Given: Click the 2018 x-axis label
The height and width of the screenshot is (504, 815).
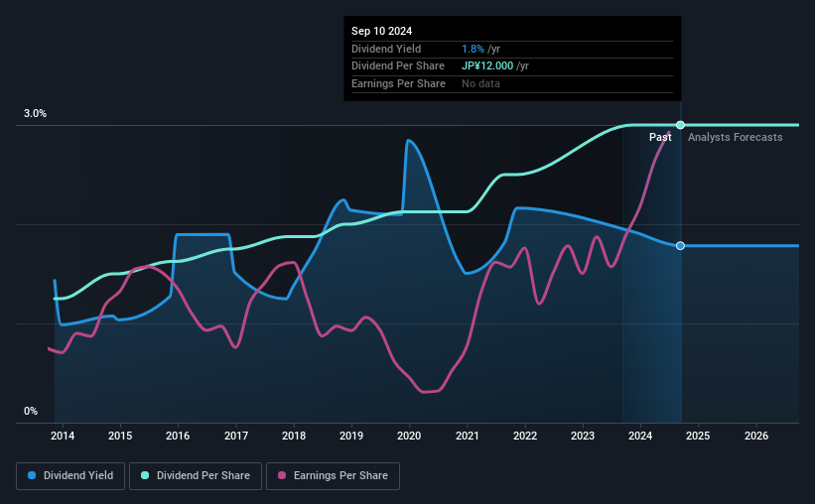Looking at the screenshot, I should pyautogui.click(x=294, y=436).
